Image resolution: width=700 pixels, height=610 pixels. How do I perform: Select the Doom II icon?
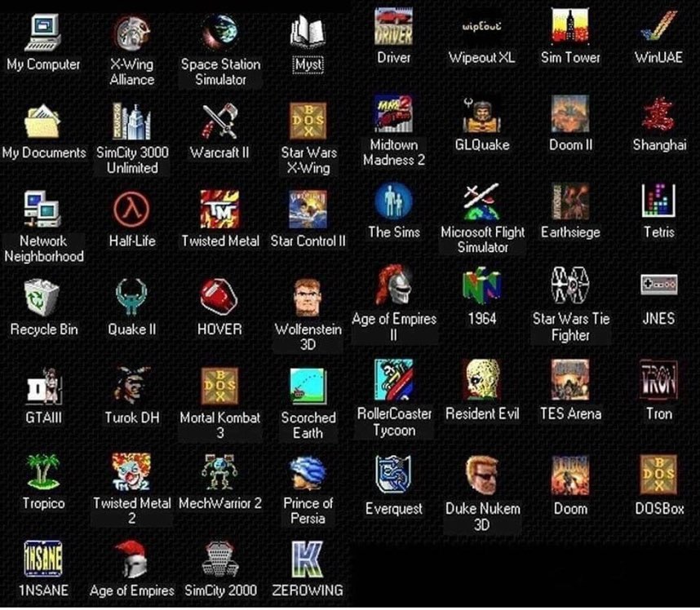pos(570,113)
